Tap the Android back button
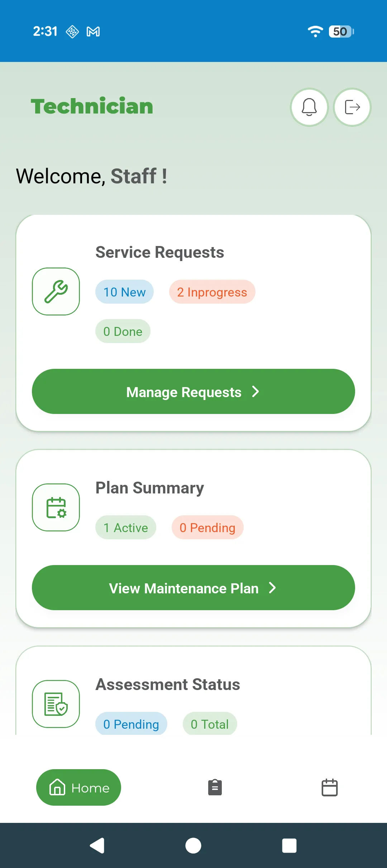Viewport: 387px width, 868px height. pos(97,845)
